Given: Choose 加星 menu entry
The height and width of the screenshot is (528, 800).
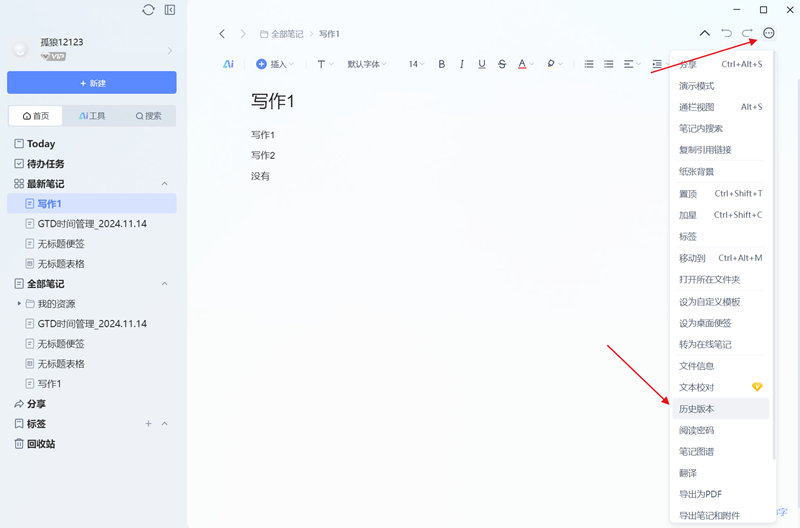Looking at the screenshot, I should [x=720, y=215].
